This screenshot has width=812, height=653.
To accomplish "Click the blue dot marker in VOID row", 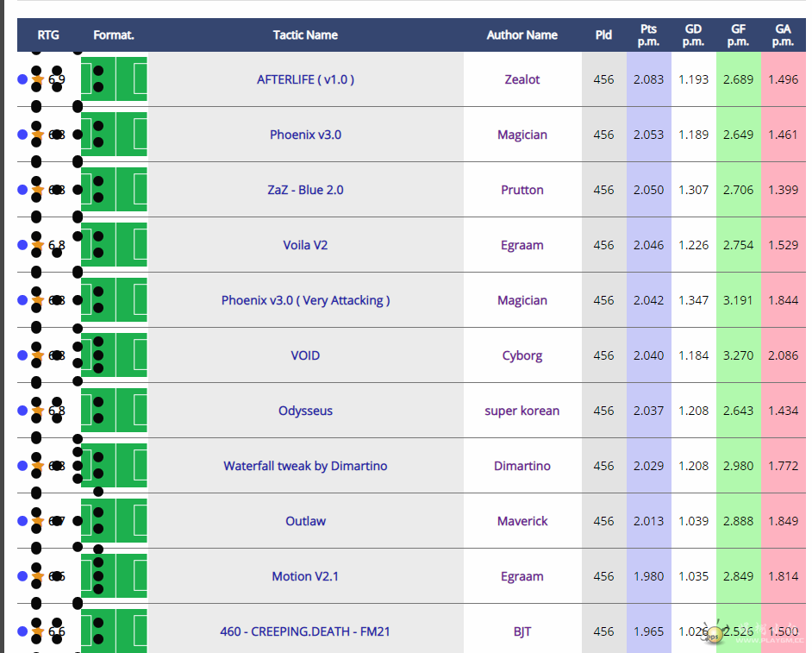I will coord(22,355).
